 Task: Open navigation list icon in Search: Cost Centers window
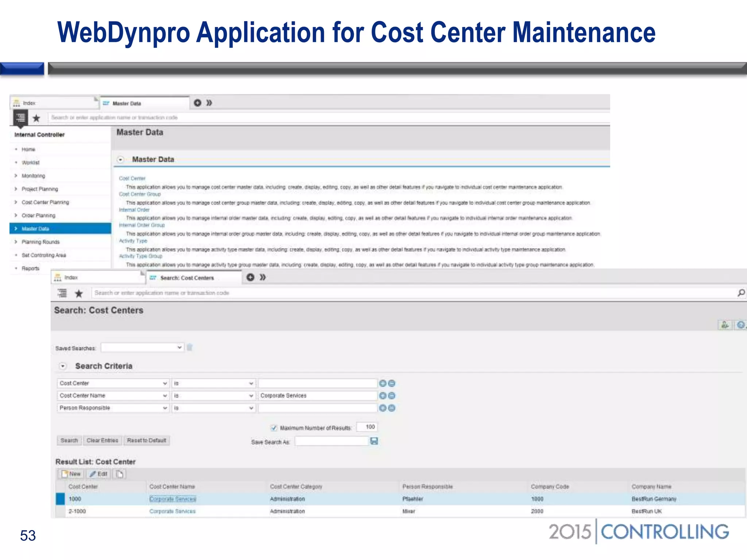[x=62, y=293]
